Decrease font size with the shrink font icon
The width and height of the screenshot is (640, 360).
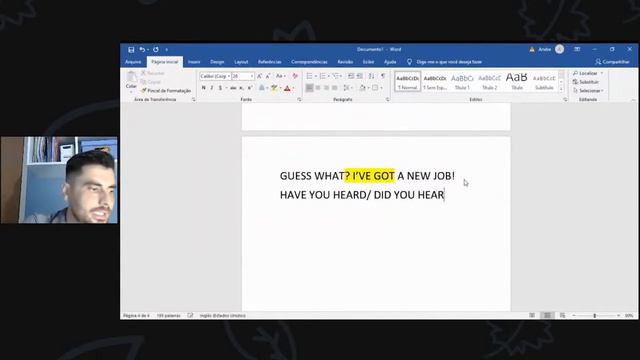point(268,76)
